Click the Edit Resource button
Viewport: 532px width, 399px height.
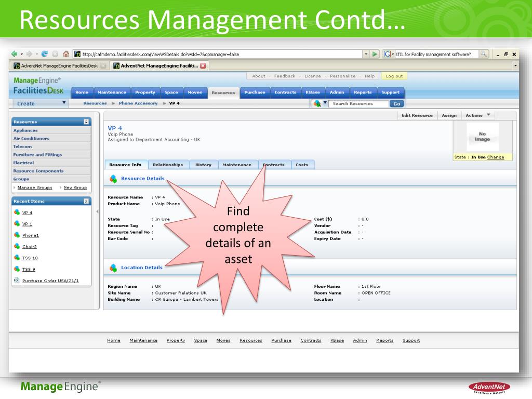[417, 115]
